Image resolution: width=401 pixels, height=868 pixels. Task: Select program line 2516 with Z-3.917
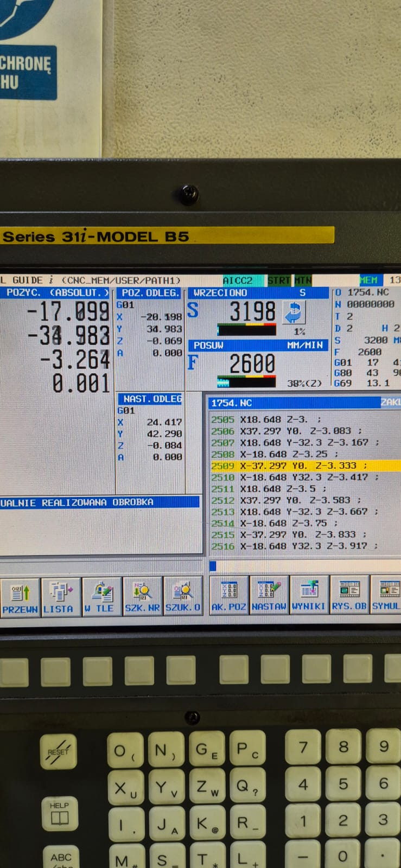click(x=295, y=546)
